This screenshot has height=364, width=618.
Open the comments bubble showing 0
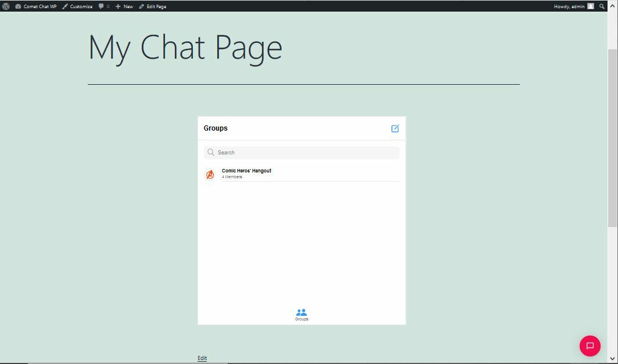[x=104, y=6]
